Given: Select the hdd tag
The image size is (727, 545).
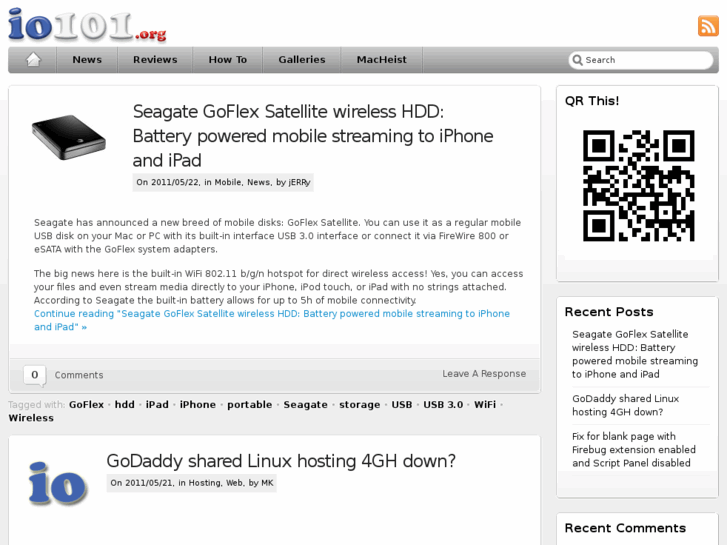Looking at the screenshot, I should coord(125,404).
